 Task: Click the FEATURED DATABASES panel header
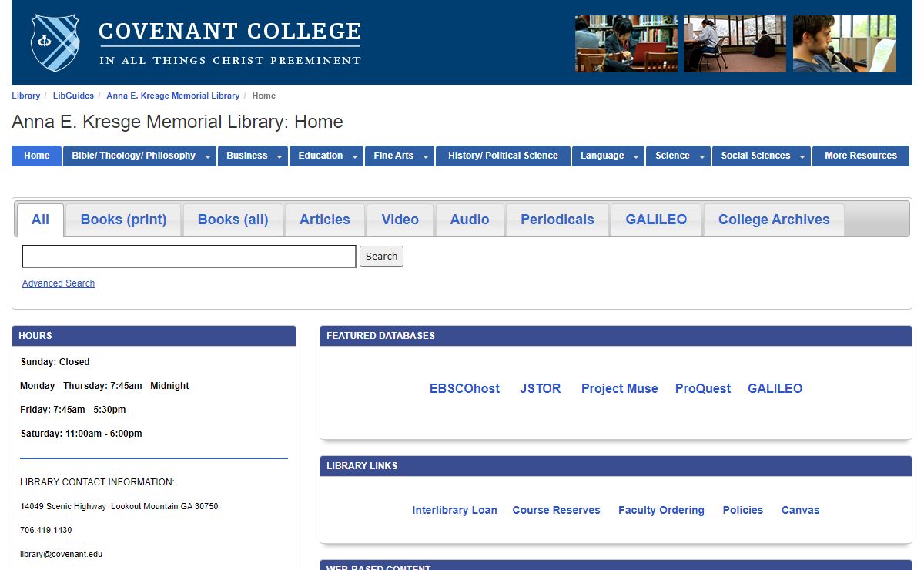point(616,336)
